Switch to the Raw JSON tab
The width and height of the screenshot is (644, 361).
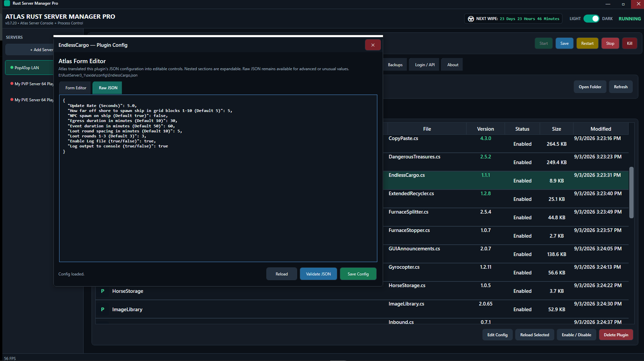(x=108, y=88)
